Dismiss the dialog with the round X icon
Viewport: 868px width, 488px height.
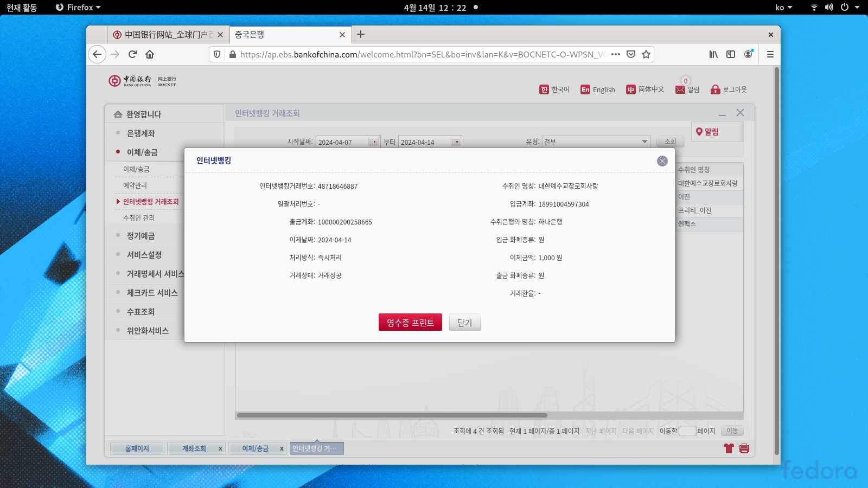point(662,161)
